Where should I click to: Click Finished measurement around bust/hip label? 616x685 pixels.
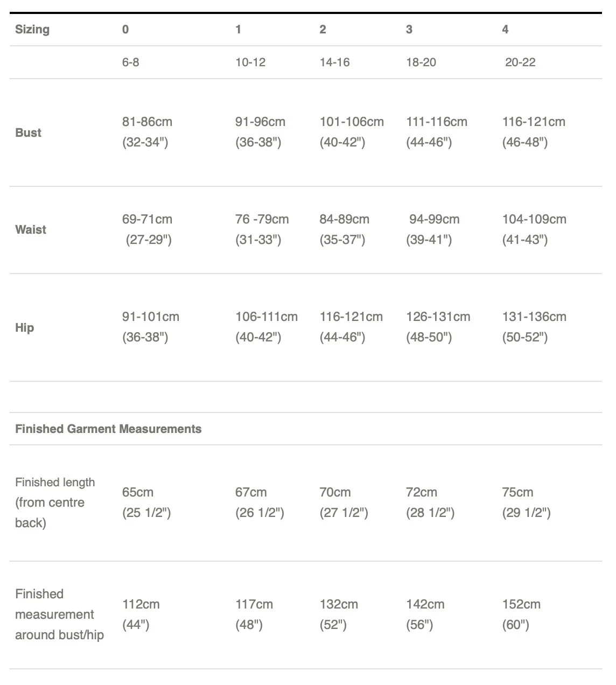pyautogui.click(x=59, y=614)
